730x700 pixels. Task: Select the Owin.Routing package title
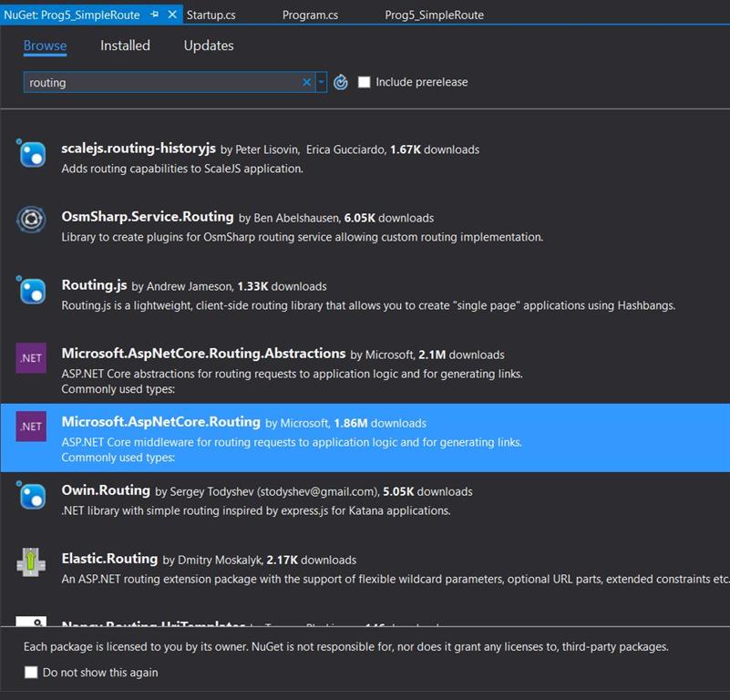(106, 490)
